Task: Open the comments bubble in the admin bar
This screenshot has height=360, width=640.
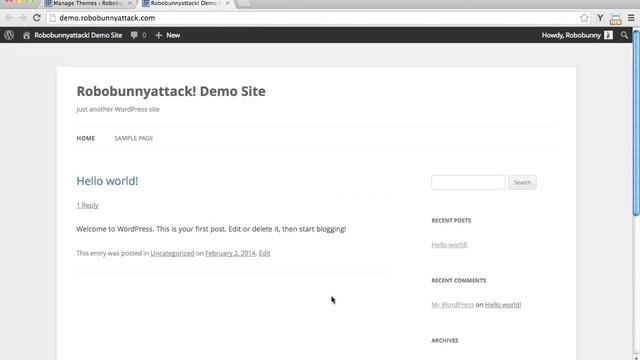Action: click(x=134, y=35)
